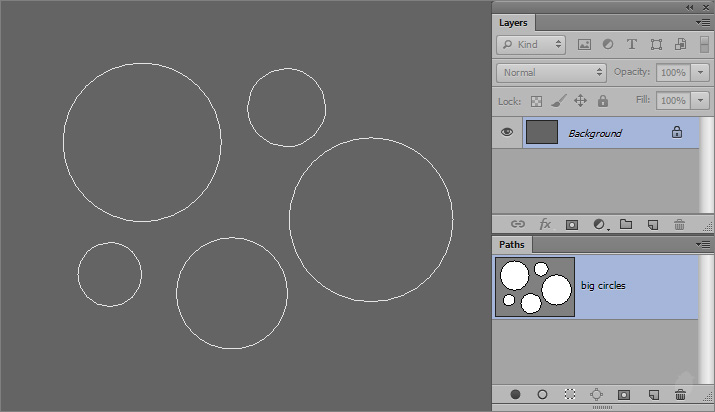Click the Background layer thumbnail
The image size is (715, 412).
click(x=542, y=133)
